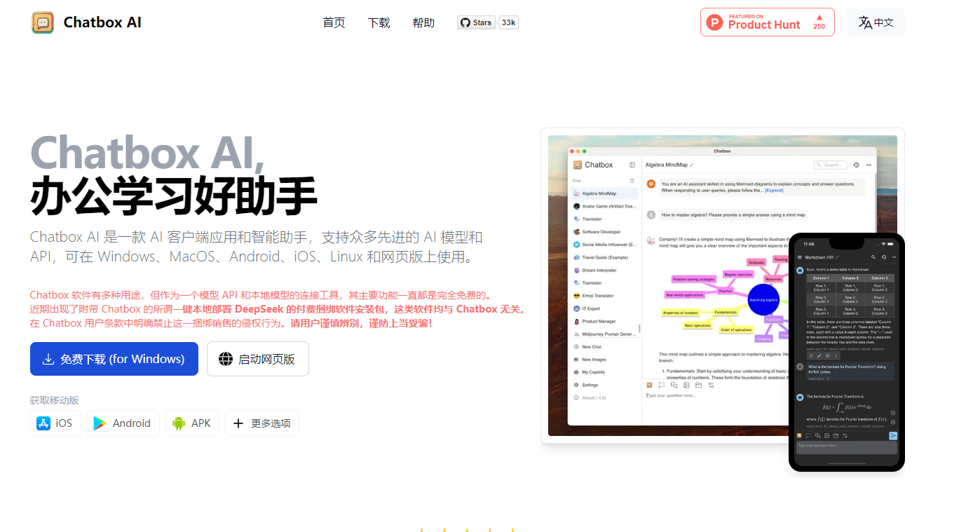Select the iOS label
This screenshot has width=980, height=532.
coord(64,423)
